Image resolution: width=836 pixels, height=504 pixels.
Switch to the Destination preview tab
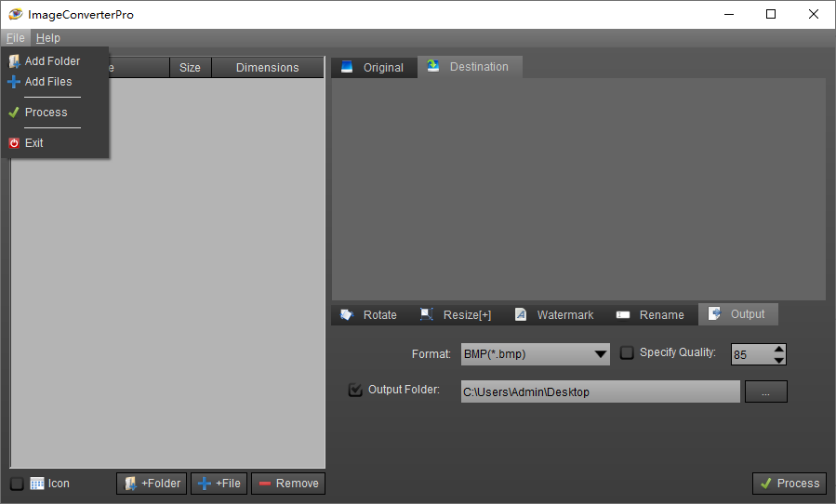(470, 67)
